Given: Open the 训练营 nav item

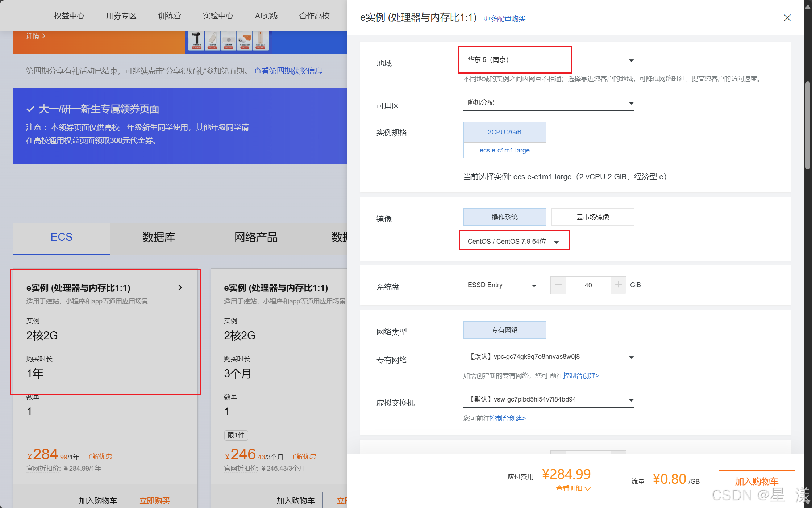Looking at the screenshot, I should click(170, 16).
